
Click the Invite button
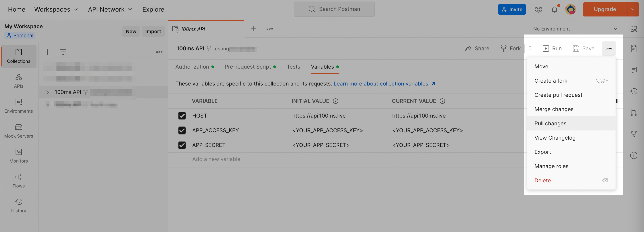point(512,9)
